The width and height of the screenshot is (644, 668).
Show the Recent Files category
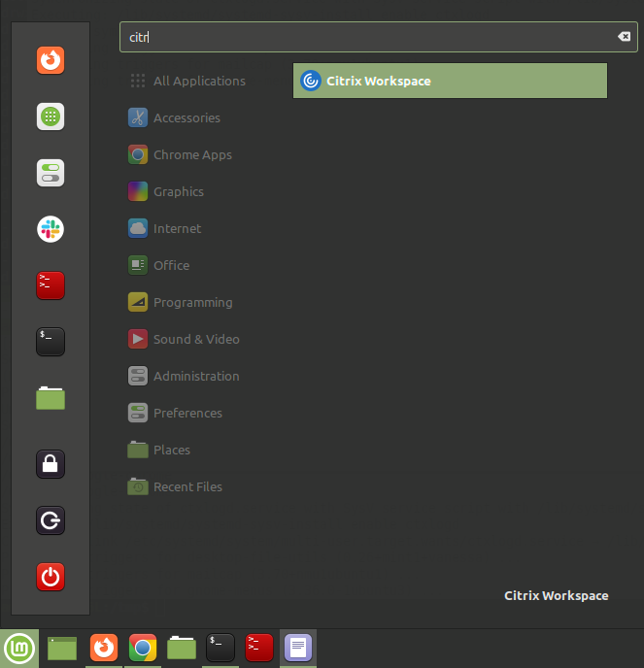pyautogui.click(x=175, y=486)
